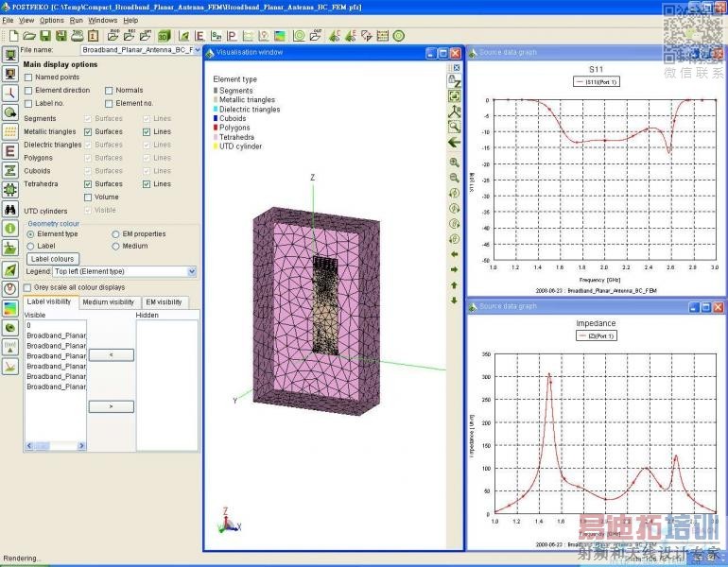This screenshot has width=728, height=567.
Task: Toggle the Element no. checkbox
Action: [x=109, y=103]
